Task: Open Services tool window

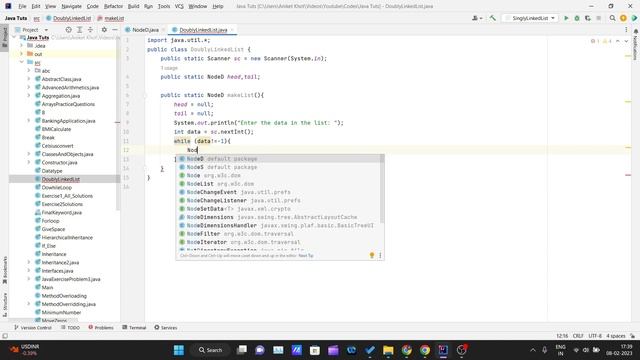Action: click(x=166, y=327)
